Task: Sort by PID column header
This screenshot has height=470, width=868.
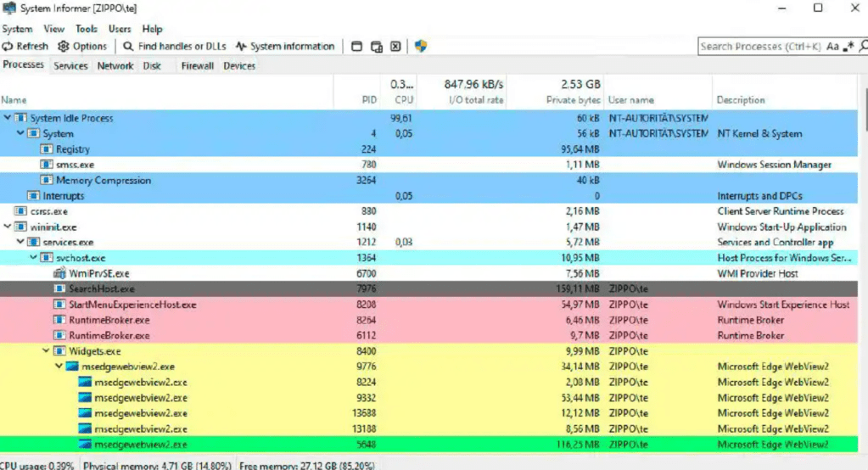Action: [x=368, y=100]
